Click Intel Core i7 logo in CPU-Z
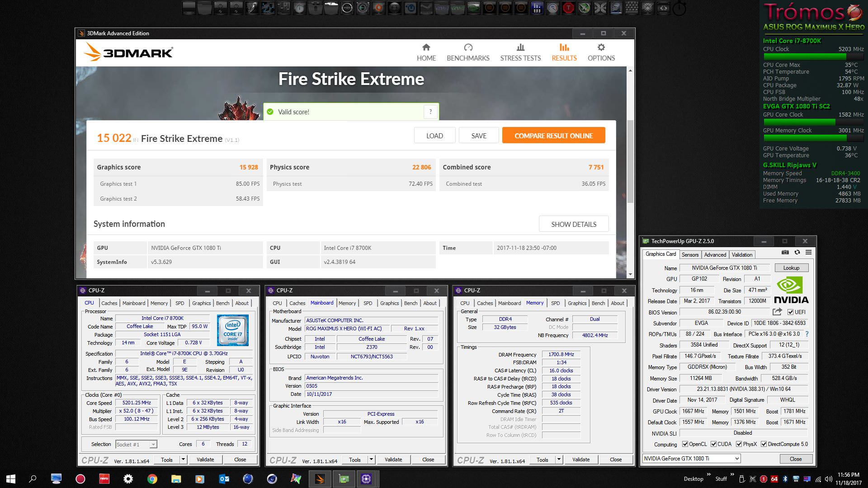This screenshot has width=868, height=488. pyautogui.click(x=233, y=330)
